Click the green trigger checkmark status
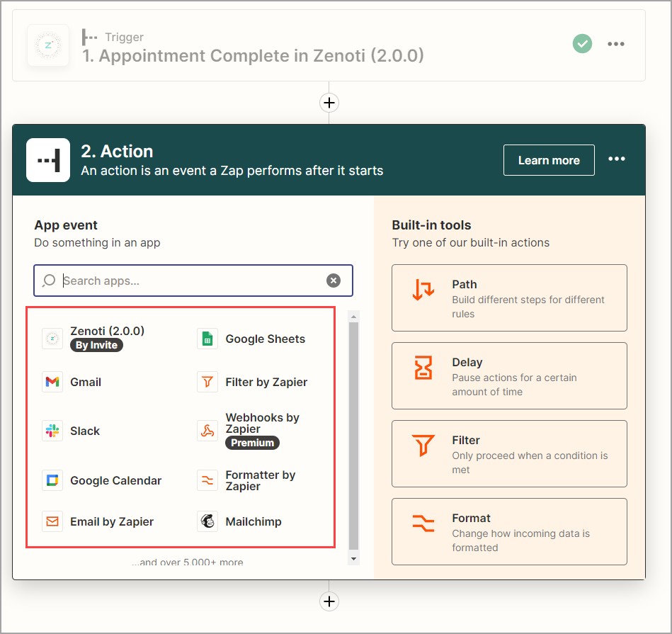This screenshot has width=672, height=634. [582, 44]
